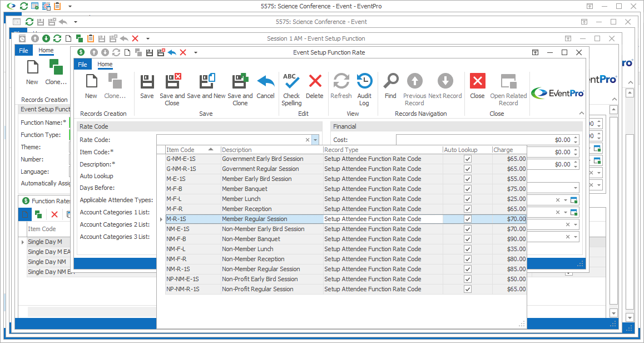The image size is (644, 343).
Task: Click New in Function Rate ribbon
Action: [91, 87]
